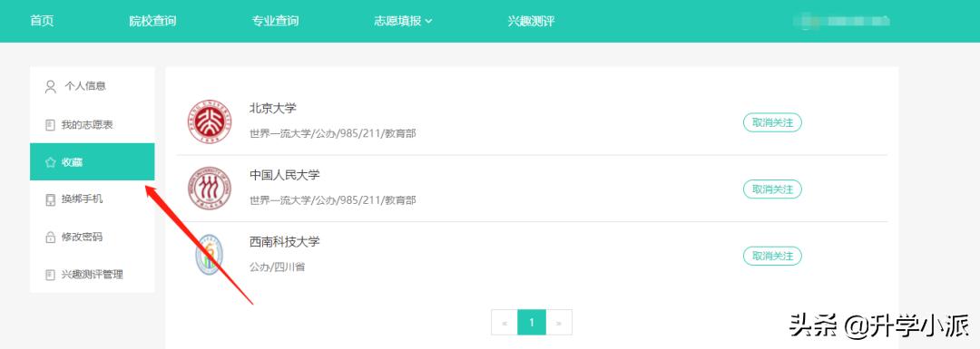The width and height of the screenshot is (980, 349).
Task: Open the blurred user account name
Action: (x=841, y=21)
